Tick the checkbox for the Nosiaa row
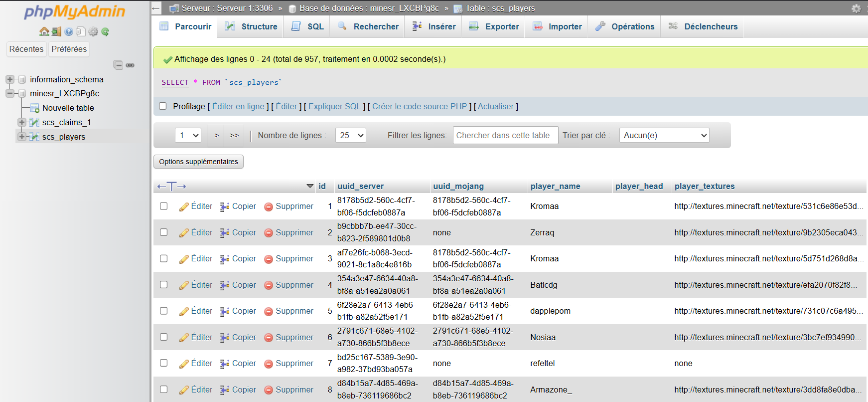This screenshot has width=868, height=402. point(163,337)
